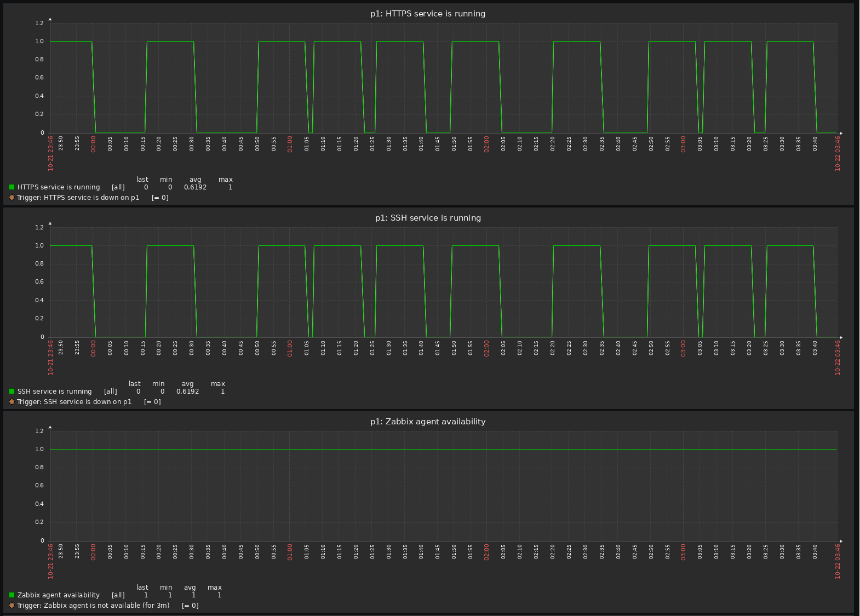Click the '10-22 03:46' end label on SSH graph
The height and width of the screenshot is (616, 860).
tap(838, 358)
